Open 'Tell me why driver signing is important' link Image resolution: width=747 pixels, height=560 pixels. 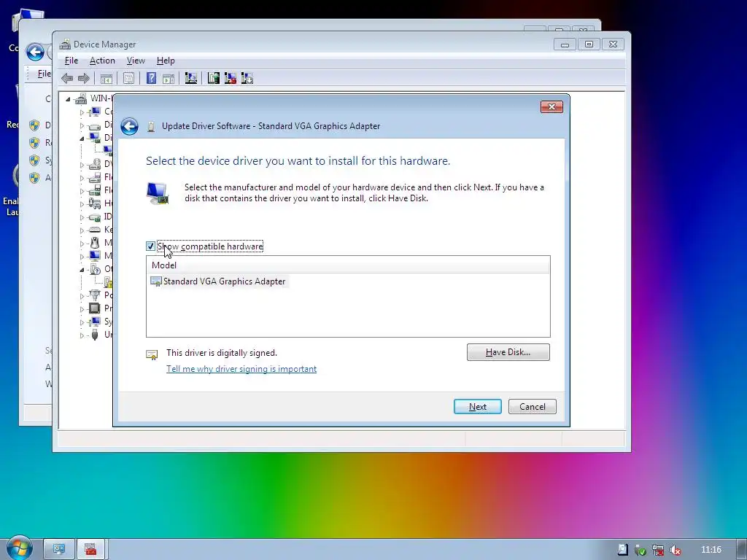click(x=241, y=369)
